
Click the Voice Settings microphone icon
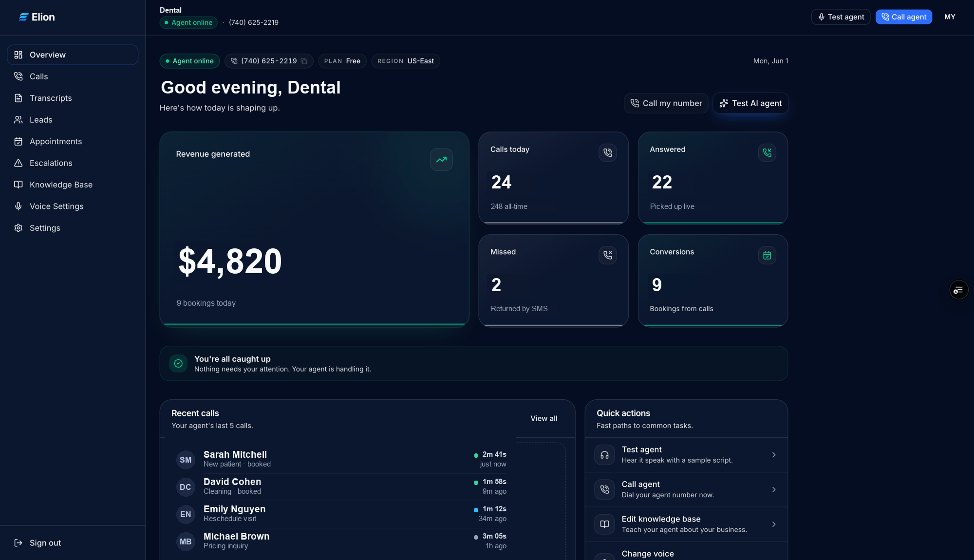click(x=19, y=206)
